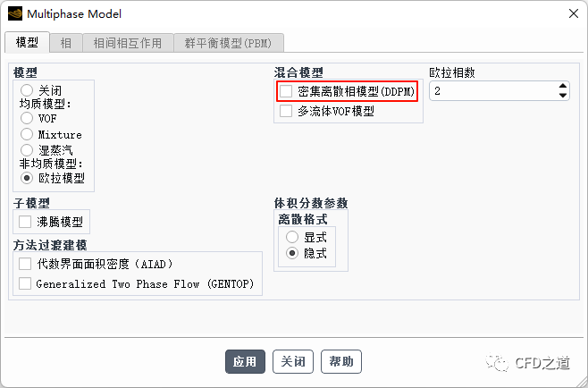Toggle Generalized Two Phase Flow (GENTOP)

pyautogui.click(x=25, y=283)
